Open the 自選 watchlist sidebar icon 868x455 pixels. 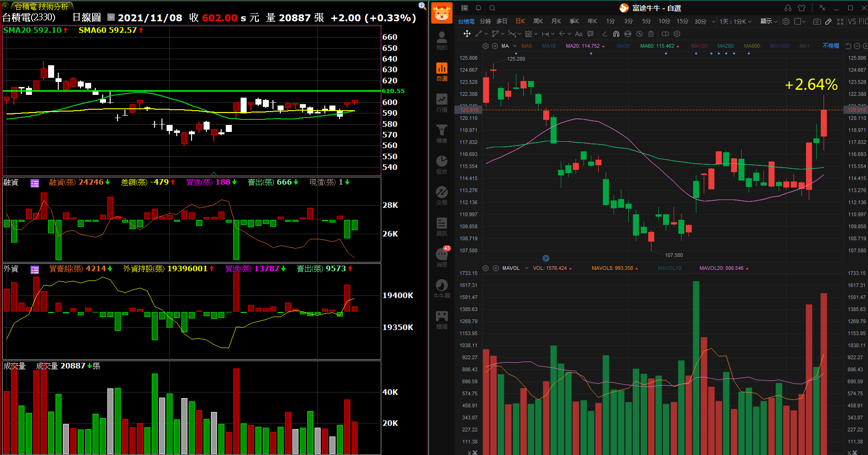coord(442,72)
